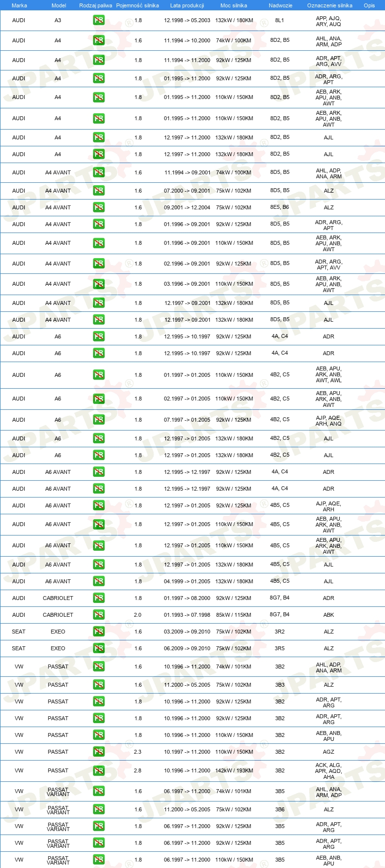
Task: Select engine capacity 2.8
Action: (x=138, y=770)
